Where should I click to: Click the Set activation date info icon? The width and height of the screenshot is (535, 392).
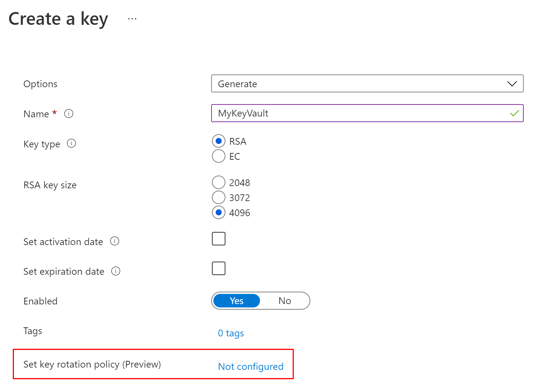pos(115,241)
